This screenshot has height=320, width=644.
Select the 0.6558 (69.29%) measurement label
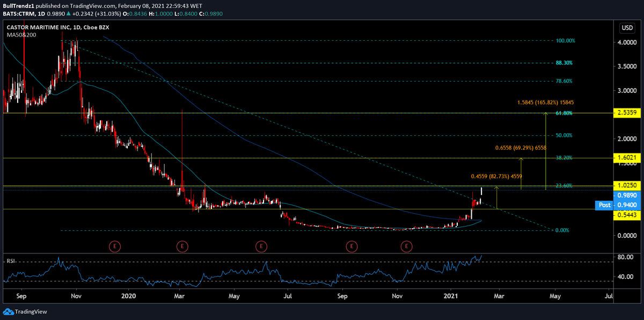(x=520, y=147)
